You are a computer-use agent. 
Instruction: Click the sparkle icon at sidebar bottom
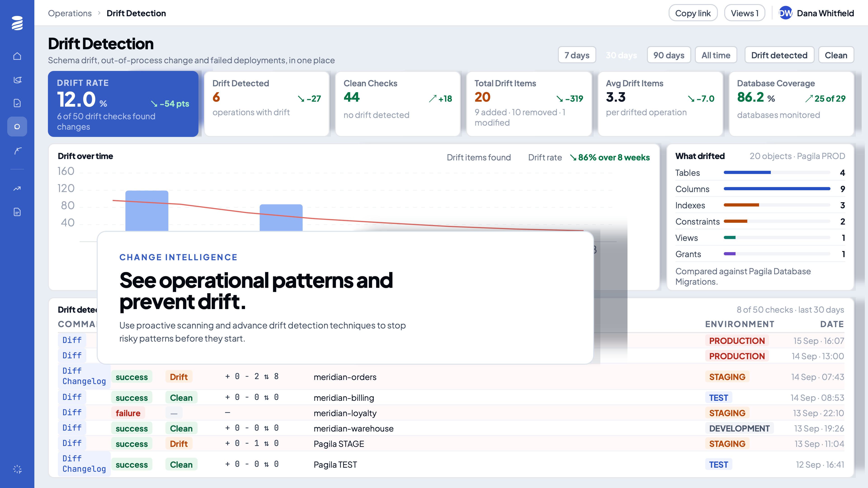pos(17,469)
